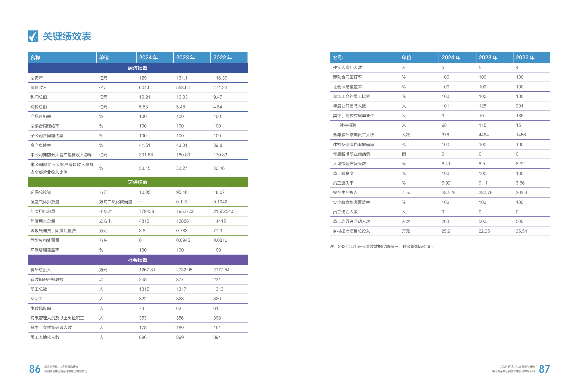This screenshot has width=578, height=392.
Task: Select the 经济绩效 section header
Action: (x=138, y=68)
